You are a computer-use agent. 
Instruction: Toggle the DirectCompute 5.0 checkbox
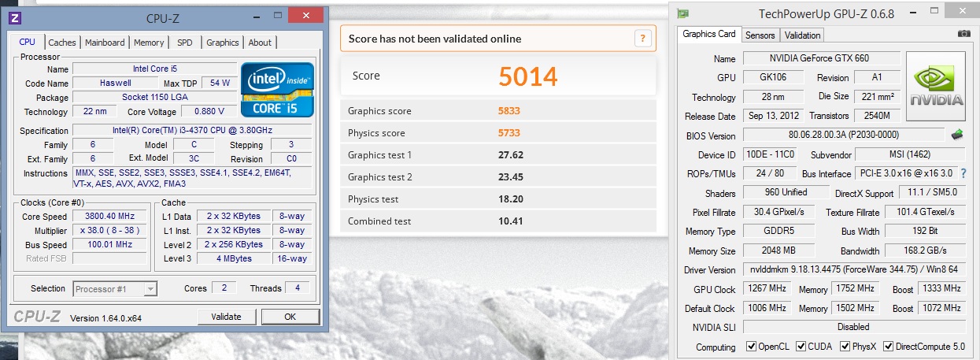[x=888, y=347]
